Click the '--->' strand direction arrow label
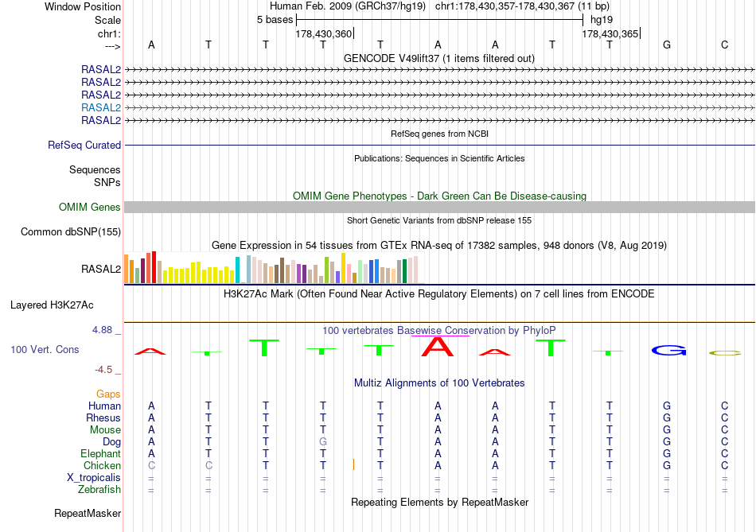756x532 pixels. [x=113, y=46]
